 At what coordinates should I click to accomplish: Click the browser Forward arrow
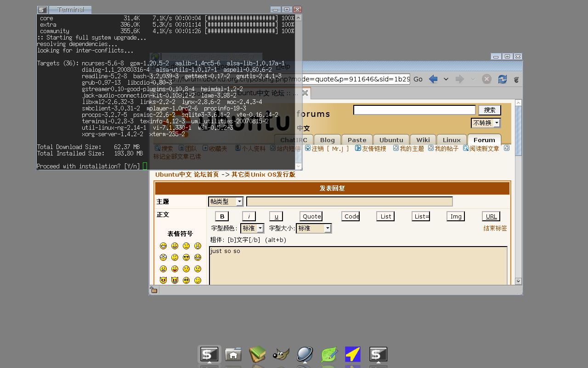tap(459, 79)
